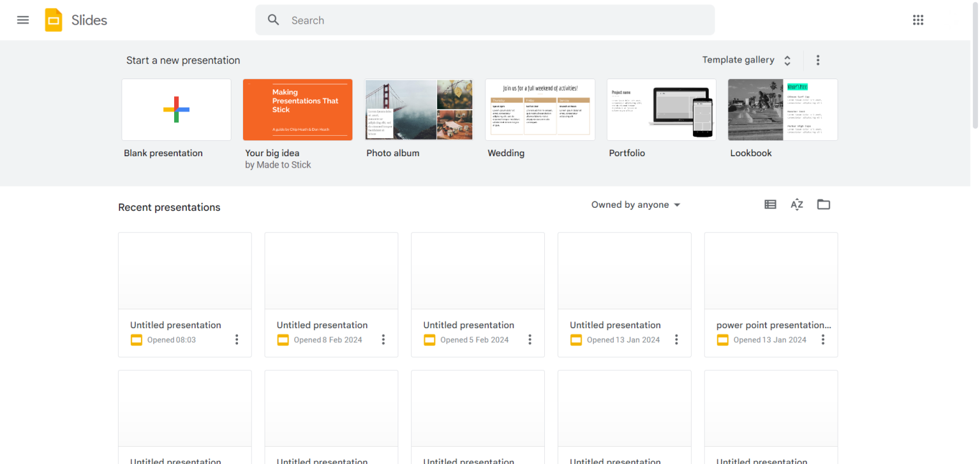Click Slides file icon beside Opened 5 Feb 2024
The image size is (980, 464).
429,340
